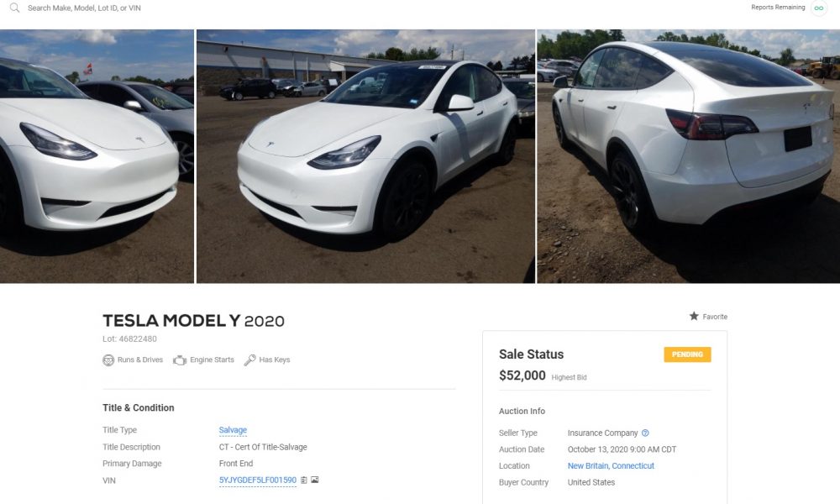
Task: Click the infinity Reports Remaining icon
Action: pyautogui.click(x=818, y=8)
